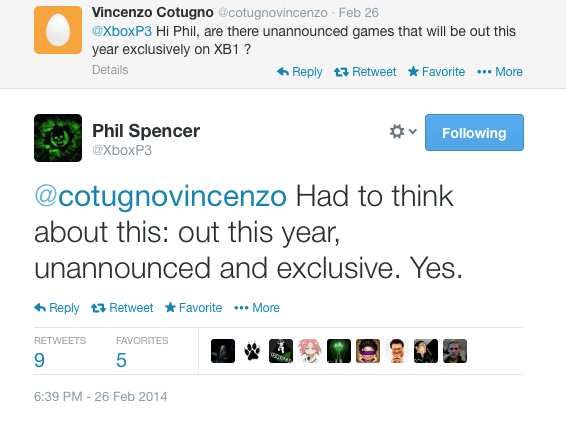Retweet Phil Spencer's tweet

(x=122, y=308)
